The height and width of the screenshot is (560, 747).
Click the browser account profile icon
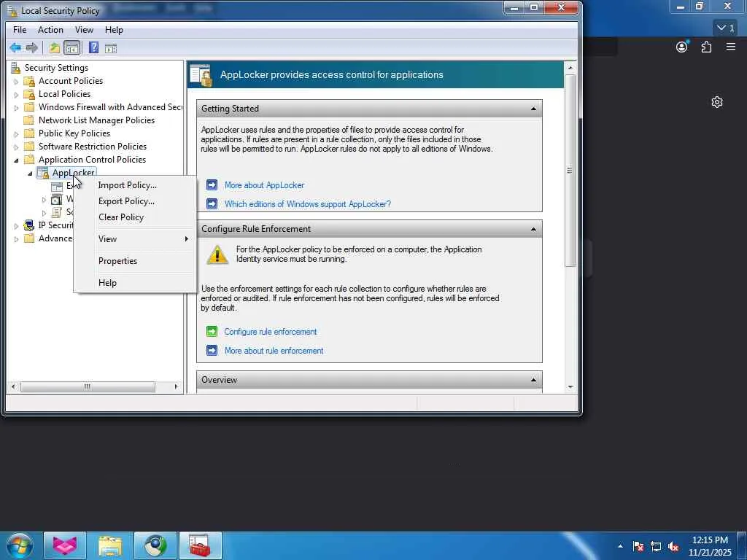pyautogui.click(x=682, y=47)
